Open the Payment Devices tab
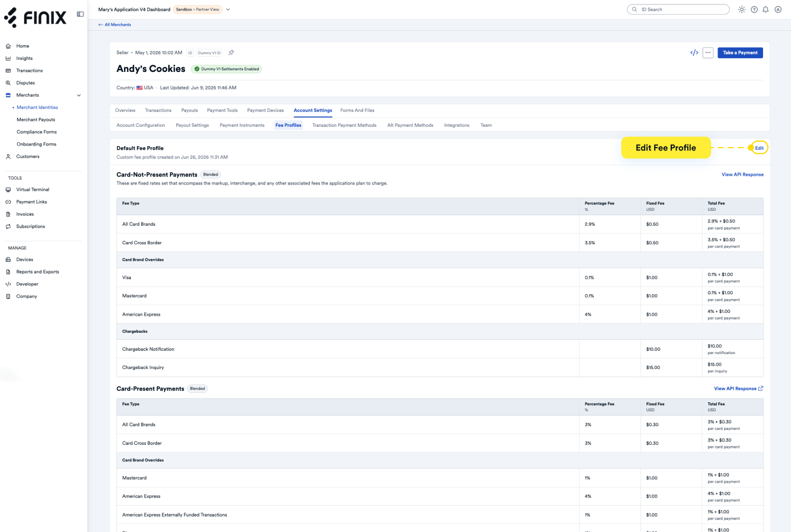The image size is (791, 532). pyautogui.click(x=265, y=110)
